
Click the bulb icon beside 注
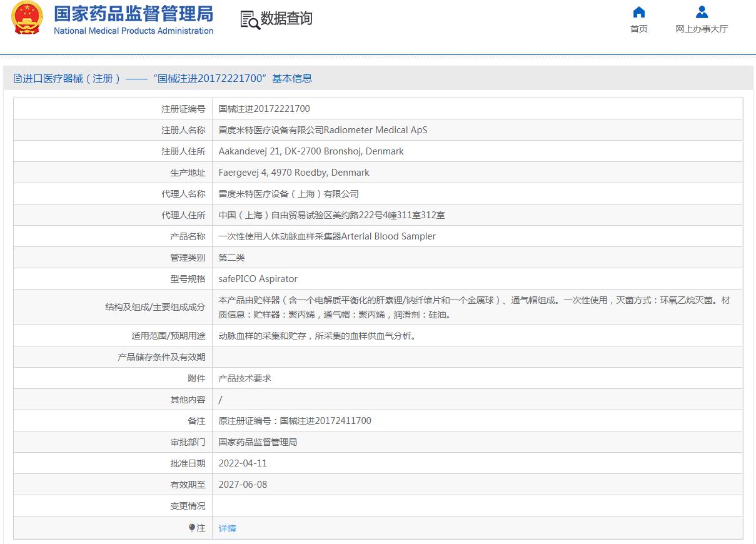coord(192,528)
